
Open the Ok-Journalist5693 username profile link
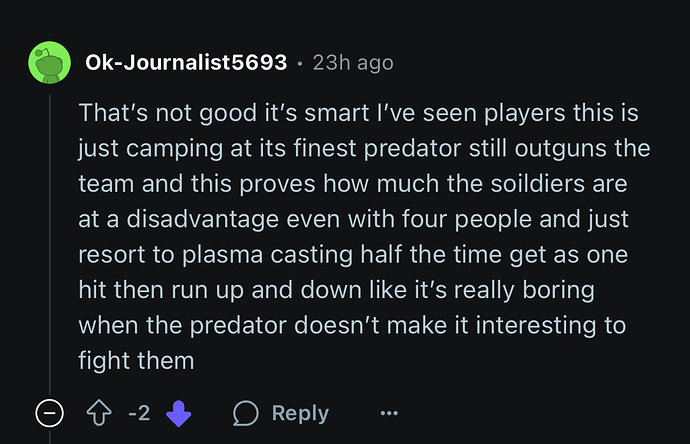pyautogui.click(x=186, y=63)
